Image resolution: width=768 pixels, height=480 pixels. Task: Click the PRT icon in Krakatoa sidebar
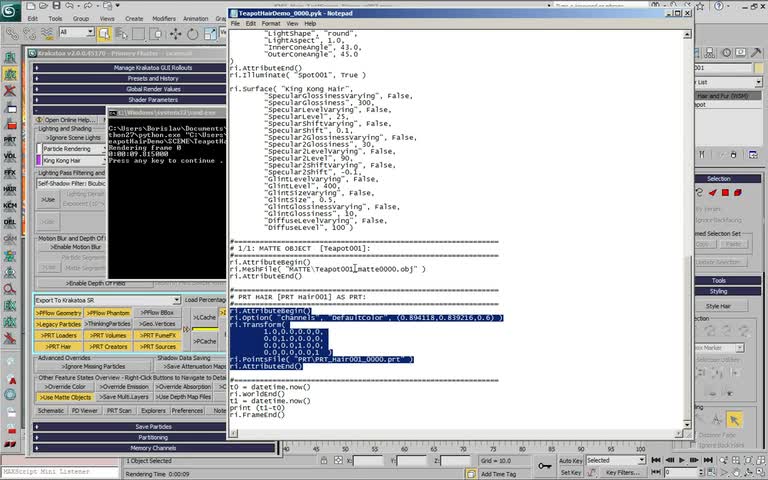coord(10,140)
